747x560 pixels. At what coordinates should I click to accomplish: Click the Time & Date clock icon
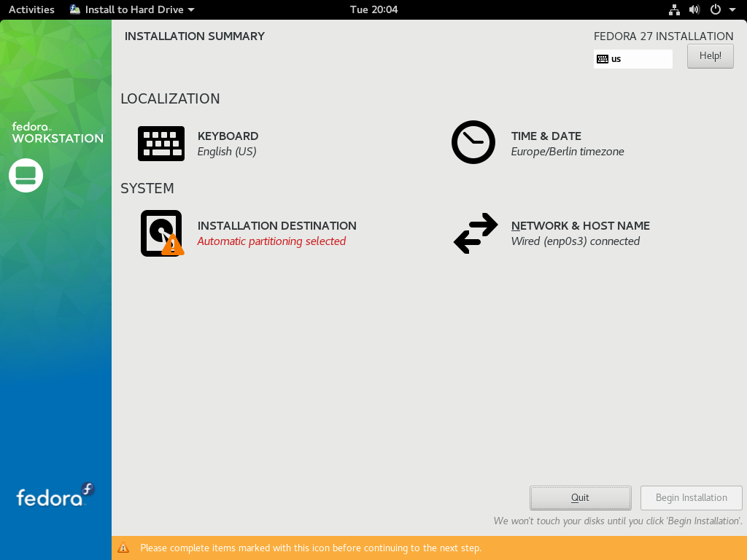tap(473, 142)
